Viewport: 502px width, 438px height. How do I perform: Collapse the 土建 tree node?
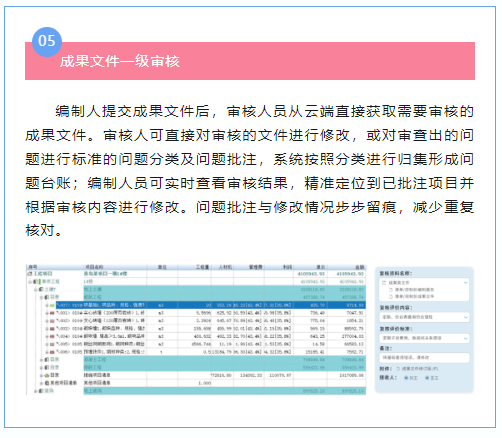36,289
